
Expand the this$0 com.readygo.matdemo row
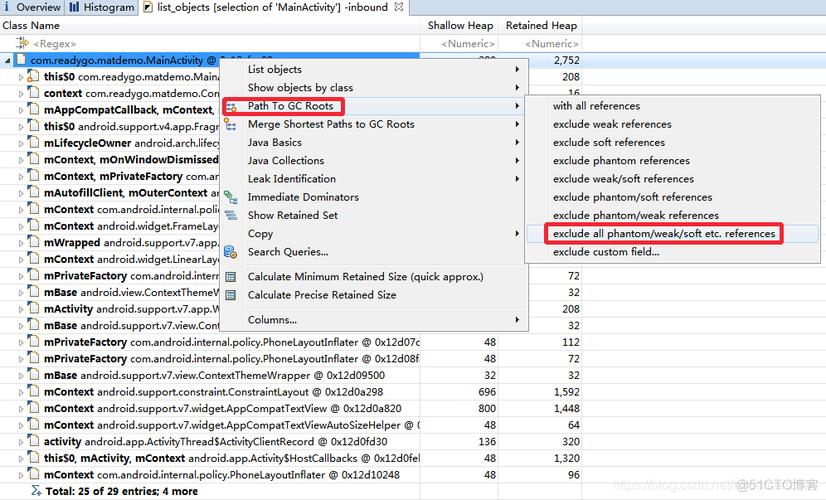coord(21,77)
